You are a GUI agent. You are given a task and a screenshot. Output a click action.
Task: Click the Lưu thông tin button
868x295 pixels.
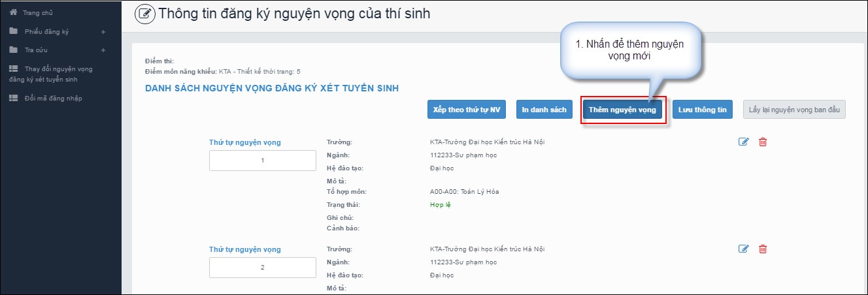702,110
